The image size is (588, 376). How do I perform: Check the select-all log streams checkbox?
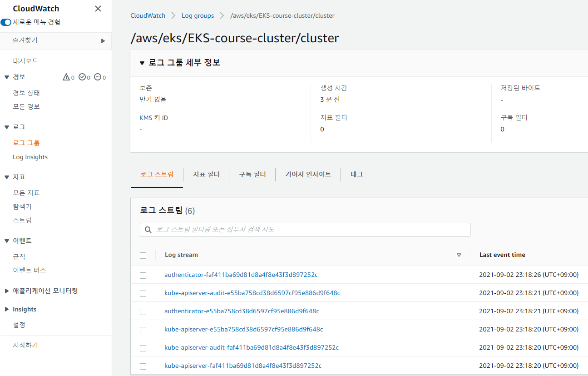143,256
